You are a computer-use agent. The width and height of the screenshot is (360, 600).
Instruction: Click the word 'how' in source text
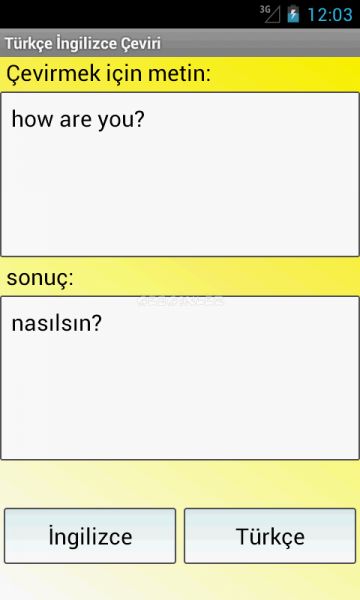[33, 119]
